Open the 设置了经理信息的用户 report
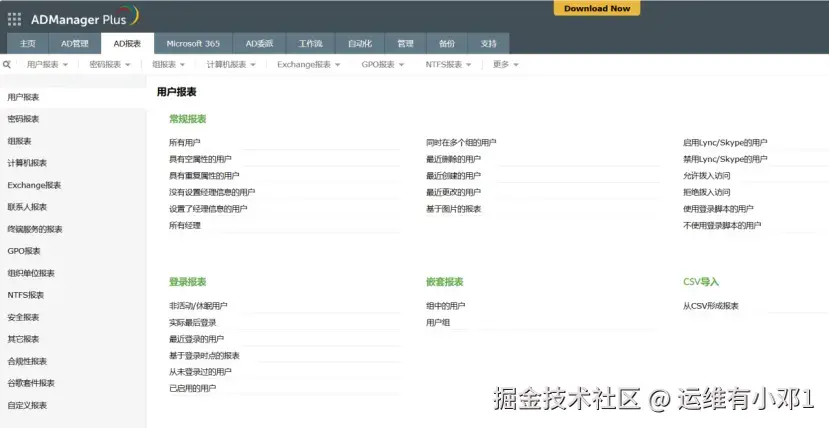 (208, 209)
